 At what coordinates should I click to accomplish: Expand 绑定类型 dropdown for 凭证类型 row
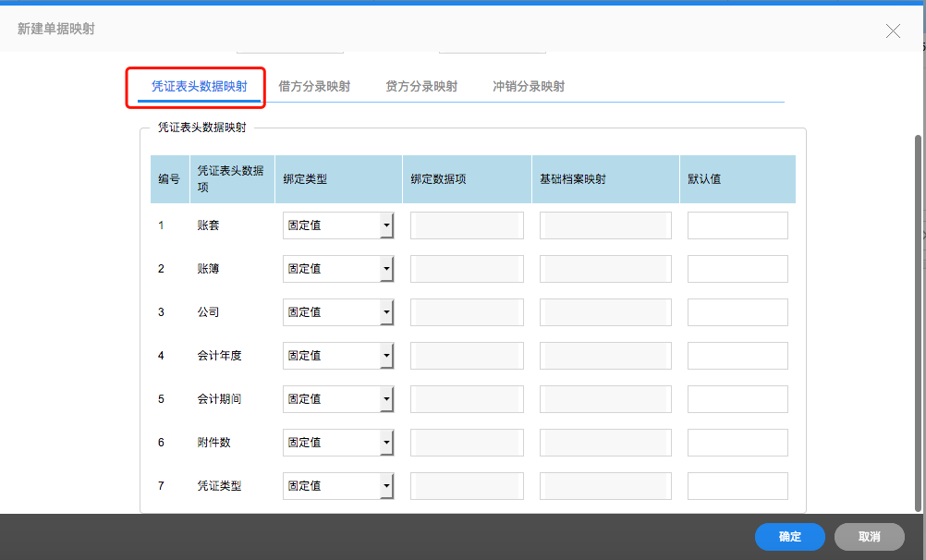[x=338, y=486]
